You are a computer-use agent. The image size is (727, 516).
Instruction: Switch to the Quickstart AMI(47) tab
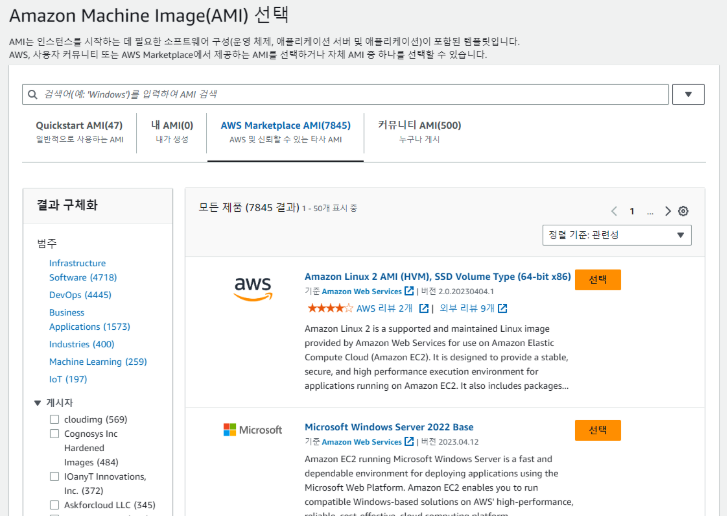(79, 132)
